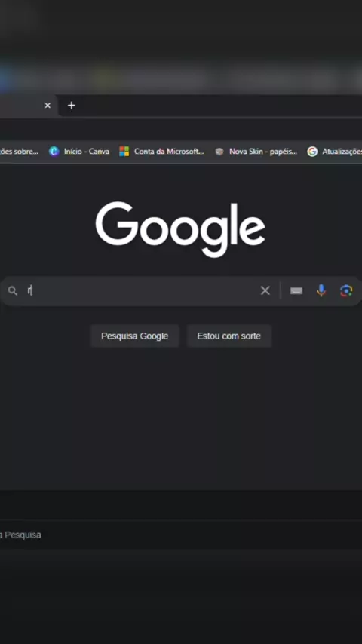Open a new tab with plus button
This screenshot has width=362, height=644.
coord(72,106)
